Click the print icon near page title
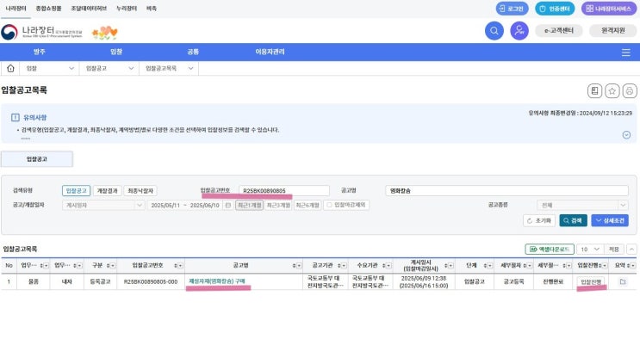 tap(630, 90)
